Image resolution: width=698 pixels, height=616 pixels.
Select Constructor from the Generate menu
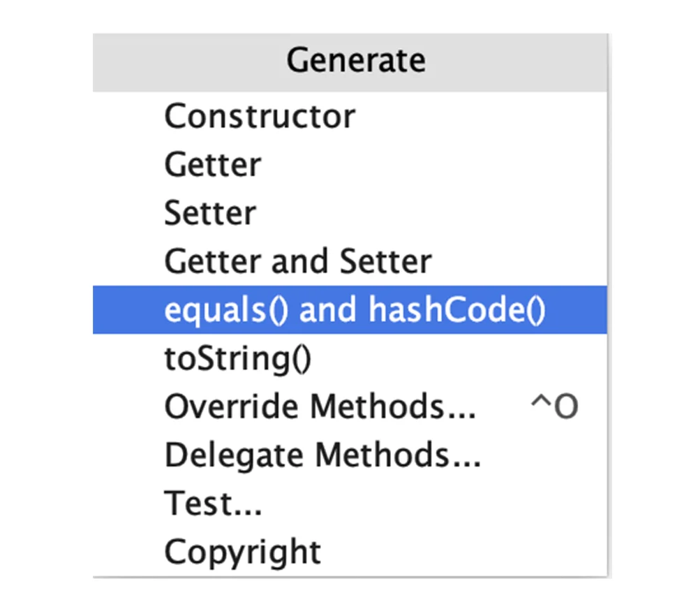point(350,116)
